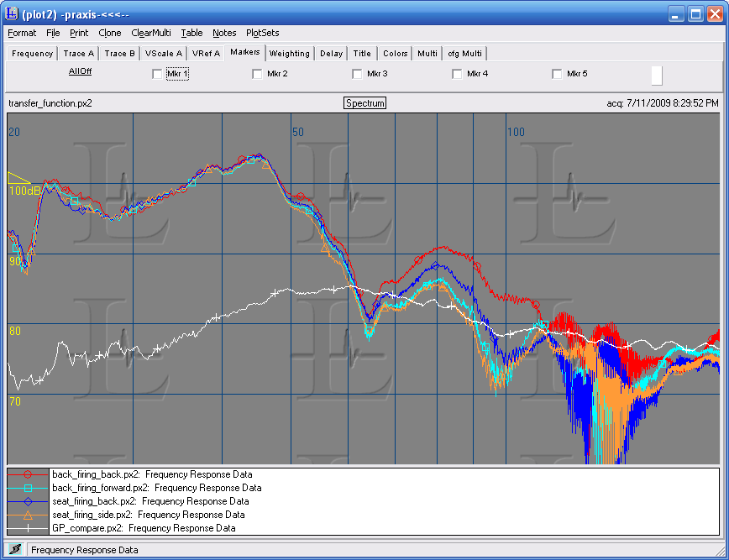Toggle the Mkr 3 checkbox
This screenshot has height=560, width=729.
(x=357, y=74)
